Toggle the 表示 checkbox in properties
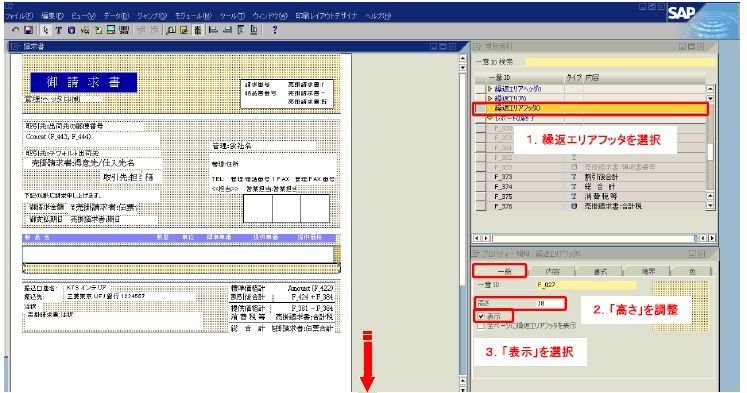Screen dimensions: 747x393 pyautogui.click(x=481, y=316)
